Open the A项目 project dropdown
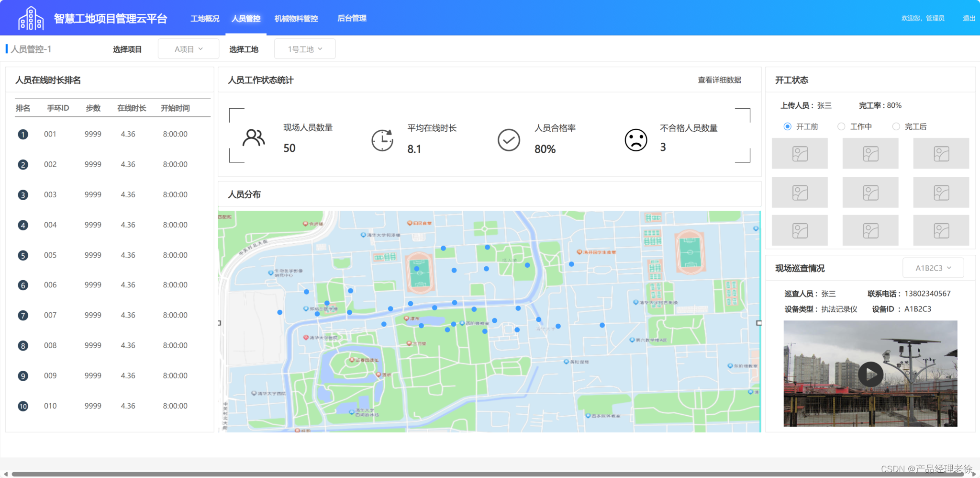The height and width of the screenshot is (478, 980). [189, 49]
